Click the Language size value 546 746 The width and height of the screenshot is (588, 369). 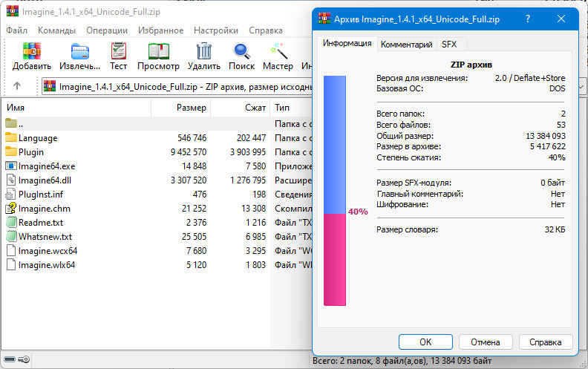(x=192, y=138)
